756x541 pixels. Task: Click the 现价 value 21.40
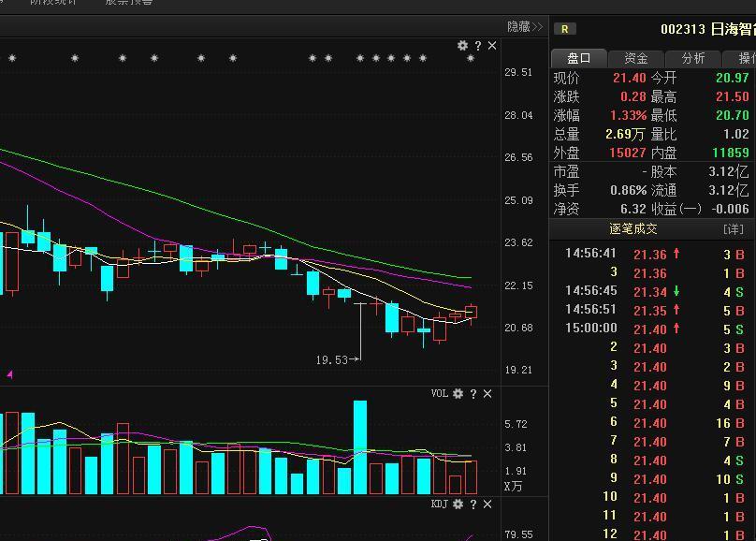tap(629, 78)
